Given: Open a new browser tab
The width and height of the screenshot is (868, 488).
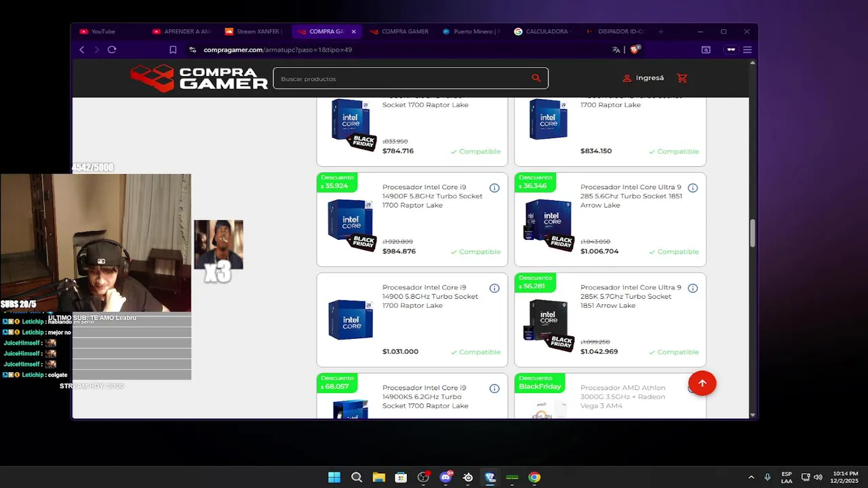Looking at the screenshot, I should point(660,31).
